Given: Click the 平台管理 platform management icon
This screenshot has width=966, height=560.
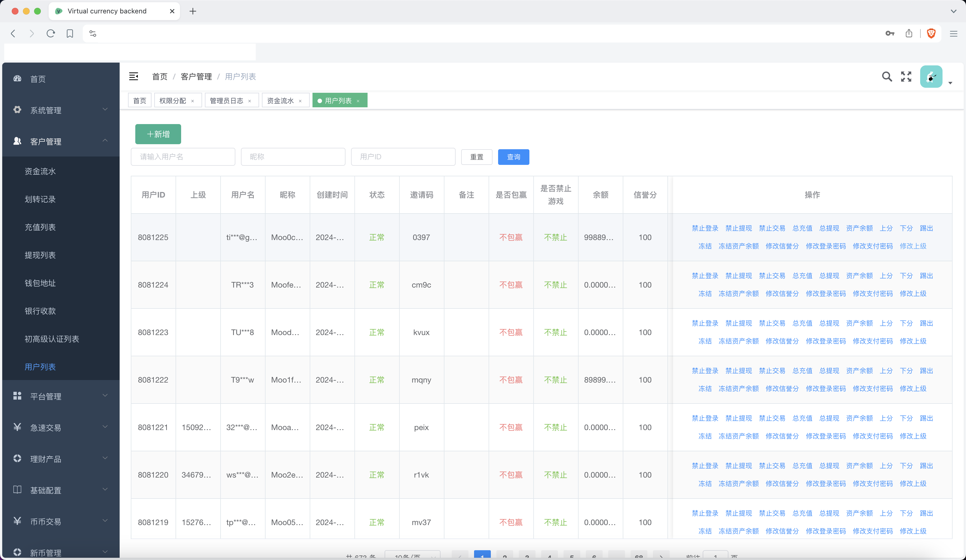Looking at the screenshot, I should (17, 396).
